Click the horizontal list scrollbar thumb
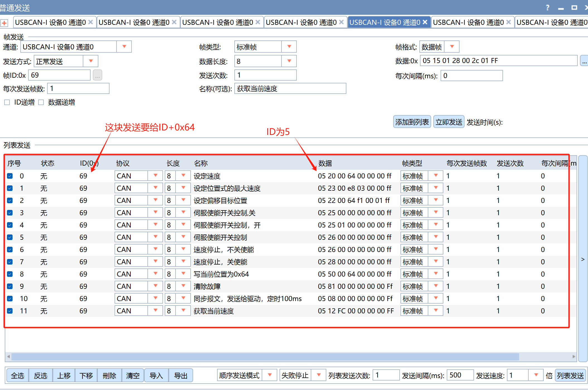Viewport: 588px width, 390px height. [265, 357]
